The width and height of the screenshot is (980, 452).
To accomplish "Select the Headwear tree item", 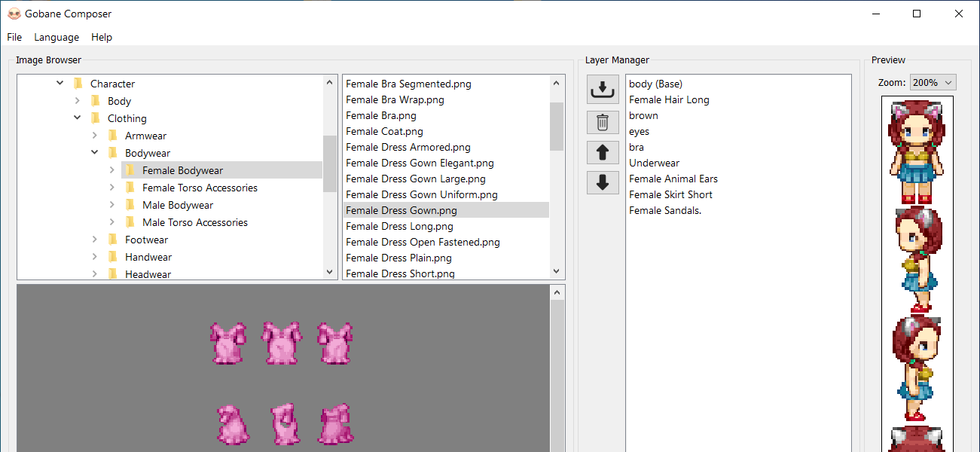I will coord(148,274).
